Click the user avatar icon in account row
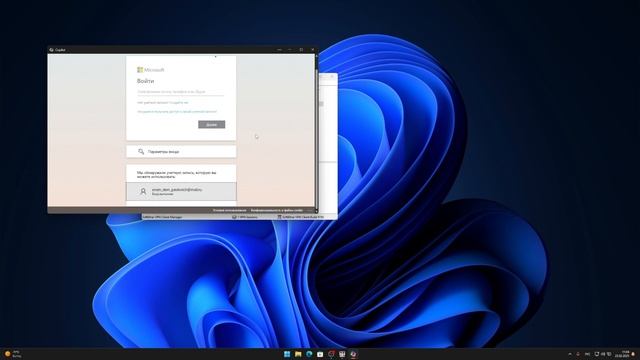640x360 pixels. [143, 191]
